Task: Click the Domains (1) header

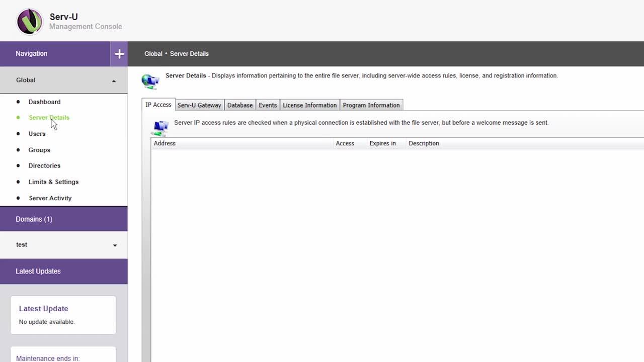Action: (x=64, y=219)
